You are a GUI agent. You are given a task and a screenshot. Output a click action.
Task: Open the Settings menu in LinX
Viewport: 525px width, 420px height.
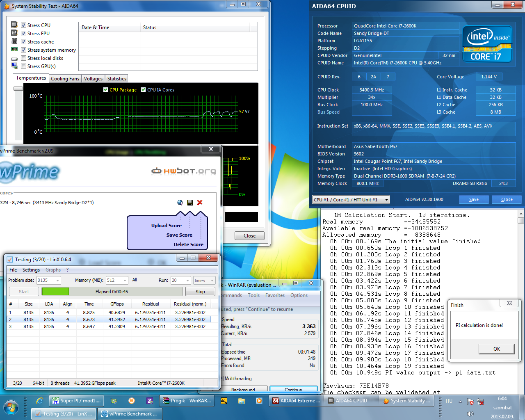(31, 270)
